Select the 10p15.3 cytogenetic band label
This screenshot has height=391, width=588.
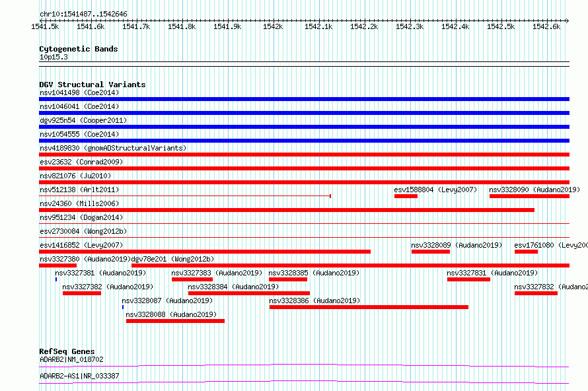tap(54, 57)
